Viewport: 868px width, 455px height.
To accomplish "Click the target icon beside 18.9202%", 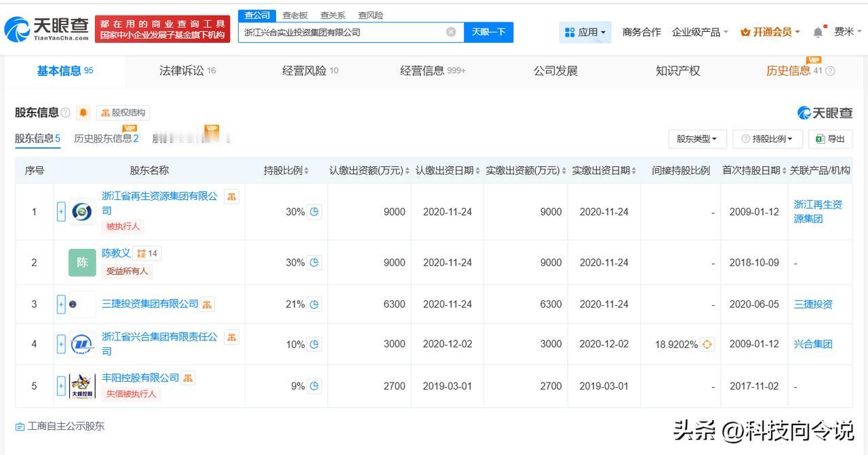I will (x=707, y=344).
